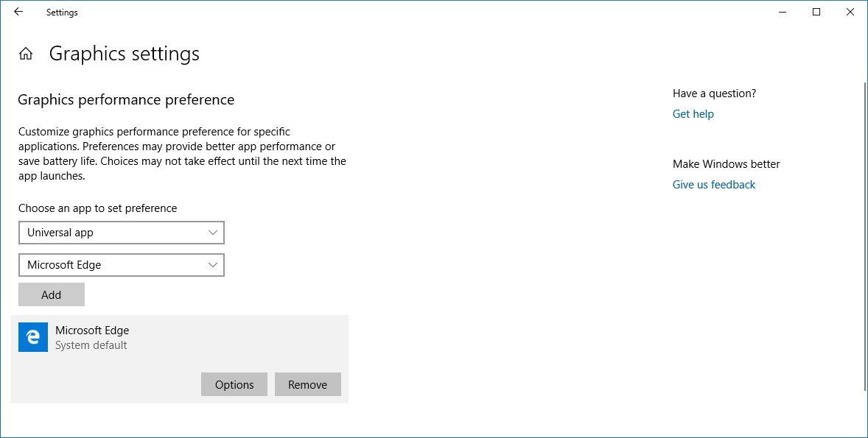Navigate back using the back arrow

click(18, 12)
